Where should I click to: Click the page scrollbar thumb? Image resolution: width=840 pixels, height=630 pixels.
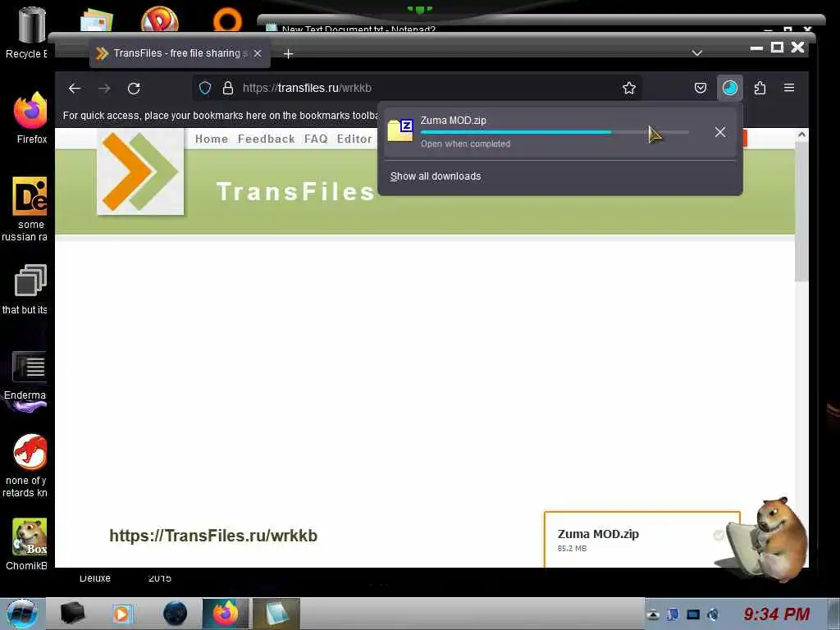point(801,212)
